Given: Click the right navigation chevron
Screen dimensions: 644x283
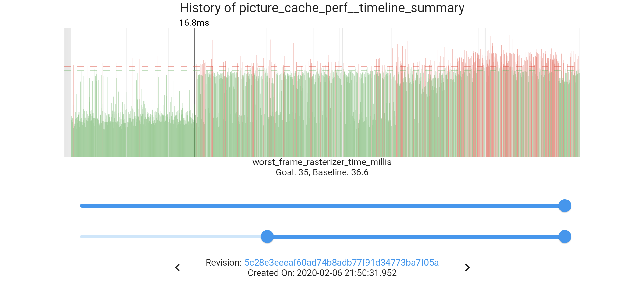Looking at the screenshot, I should (x=468, y=267).
